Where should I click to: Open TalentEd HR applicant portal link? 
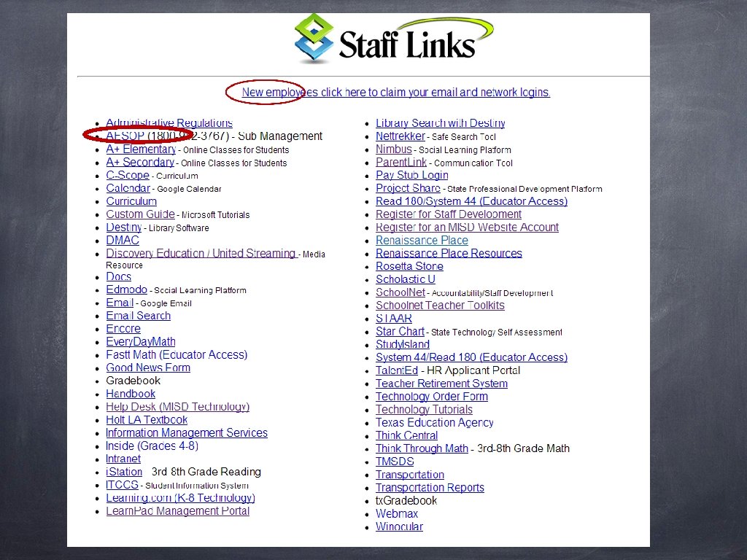(396, 370)
